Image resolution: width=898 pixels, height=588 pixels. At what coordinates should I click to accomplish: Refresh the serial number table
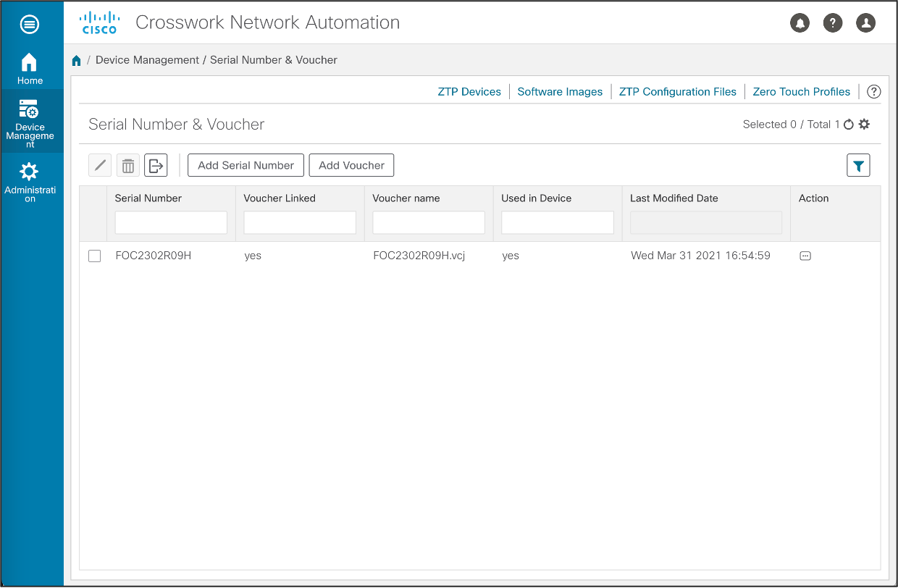tap(849, 125)
